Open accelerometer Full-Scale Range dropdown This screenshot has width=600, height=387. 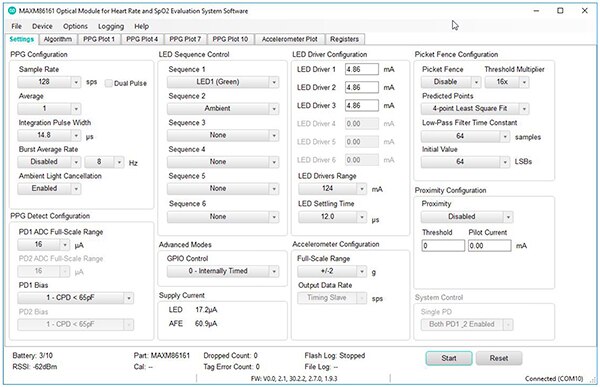[332, 271]
